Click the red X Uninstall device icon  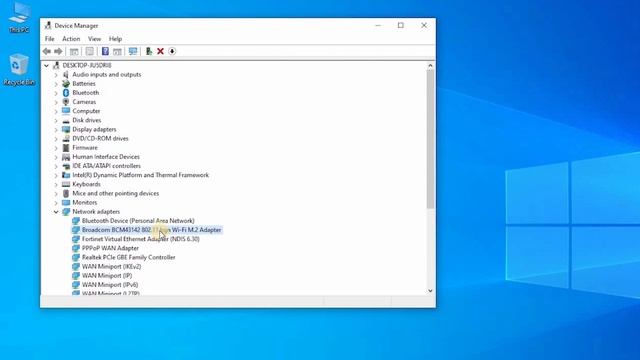pyautogui.click(x=160, y=51)
